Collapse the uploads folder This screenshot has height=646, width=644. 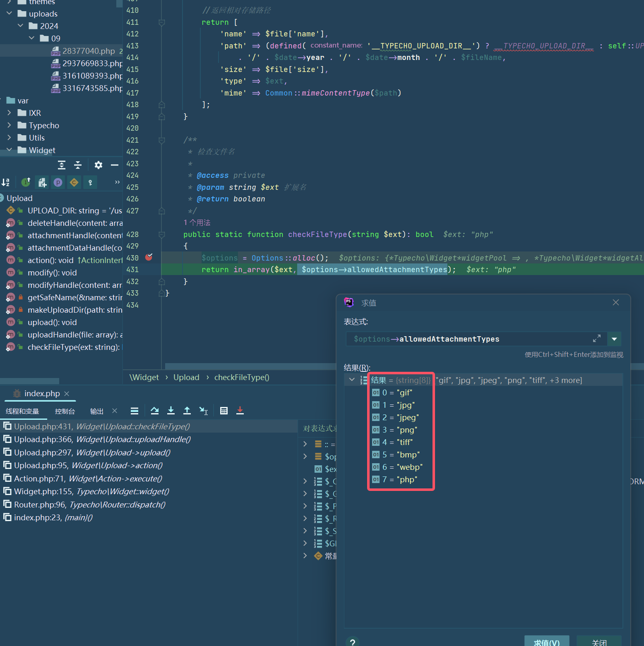9,14
